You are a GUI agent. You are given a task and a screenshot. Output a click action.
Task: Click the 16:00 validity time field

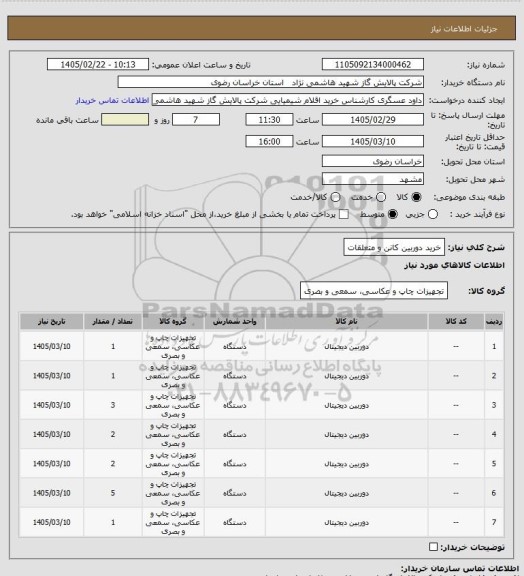269,141
